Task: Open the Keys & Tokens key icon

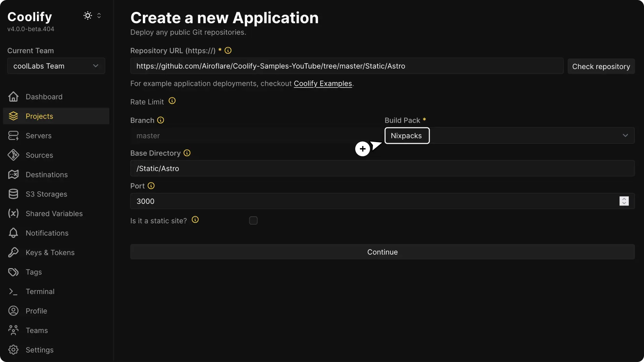Action: (x=13, y=252)
